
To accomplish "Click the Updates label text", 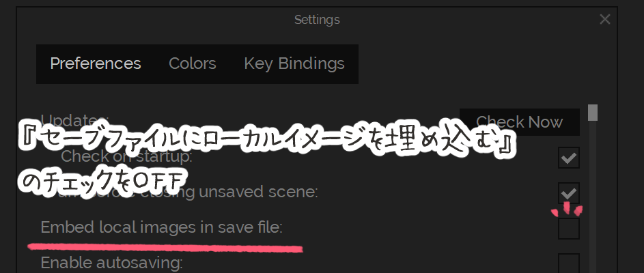I will (74, 119).
